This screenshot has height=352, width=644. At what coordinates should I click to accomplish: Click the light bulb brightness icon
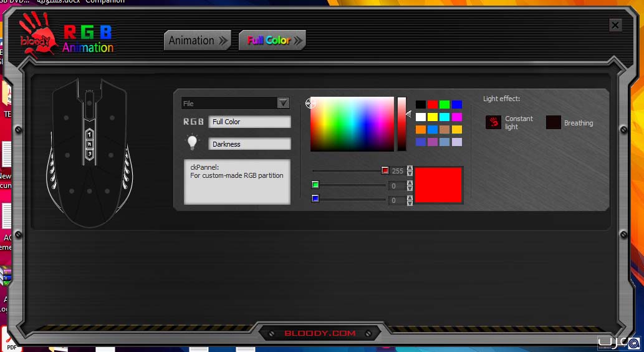point(193,143)
